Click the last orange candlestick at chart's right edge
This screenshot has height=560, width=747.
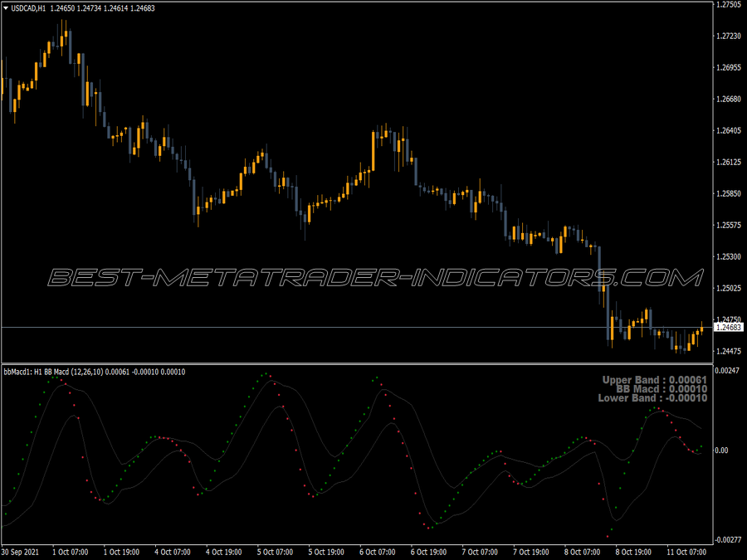[x=701, y=328]
